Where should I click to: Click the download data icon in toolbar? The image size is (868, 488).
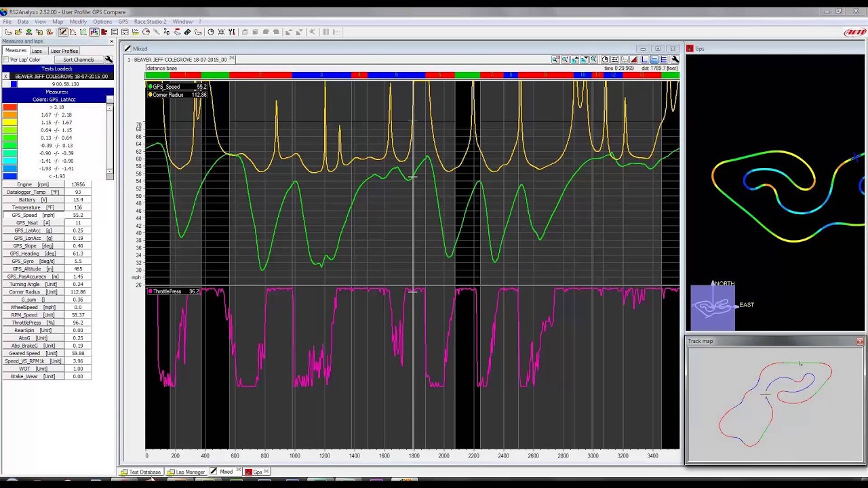(28, 32)
